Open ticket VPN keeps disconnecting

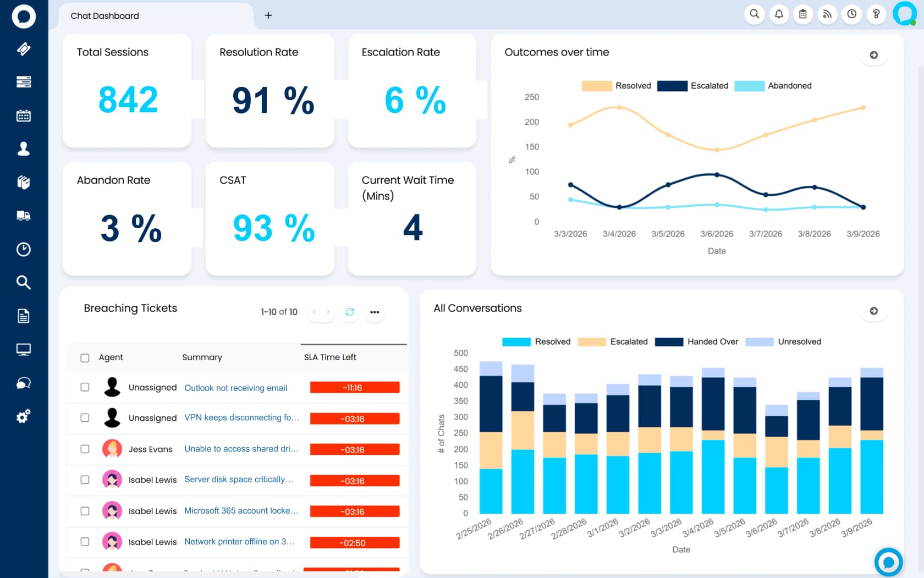pyautogui.click(x=241, y=418)
